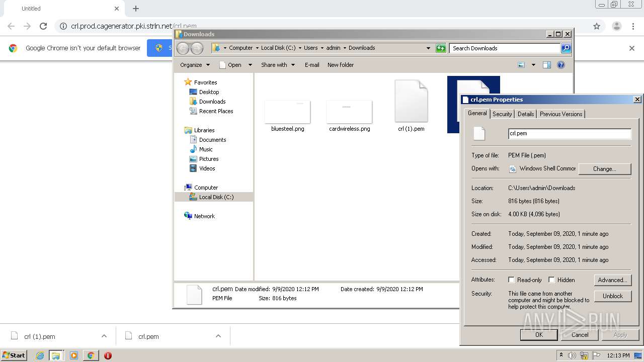Expand the crl.pem download options chevron

coord(218,336)
